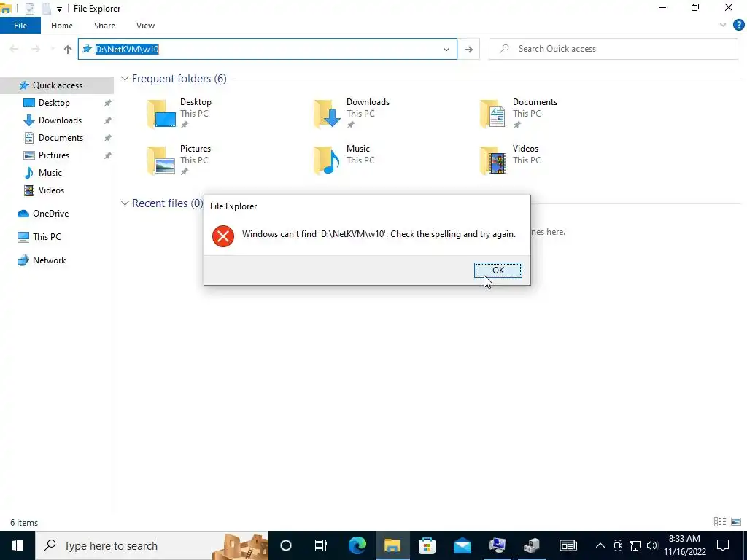Image resolution: width=747 pixels, height=560 pixels.
Task: Show hidden system tray icons
Action: [x=600, y=545]
